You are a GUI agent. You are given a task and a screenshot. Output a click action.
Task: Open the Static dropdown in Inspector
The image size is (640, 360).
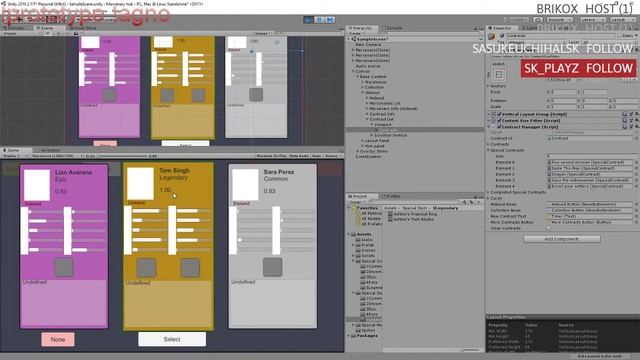pos(636,36)
